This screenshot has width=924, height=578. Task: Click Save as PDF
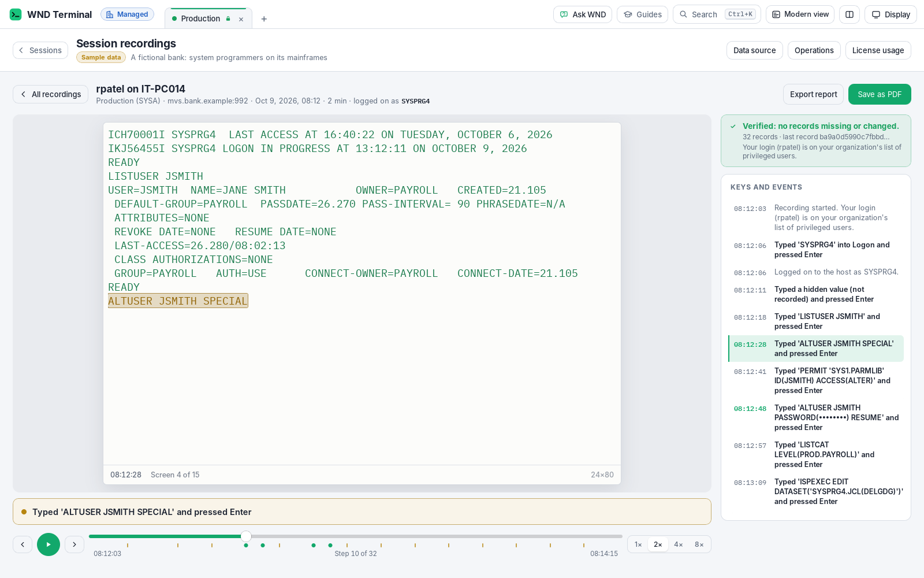(880, 94)
